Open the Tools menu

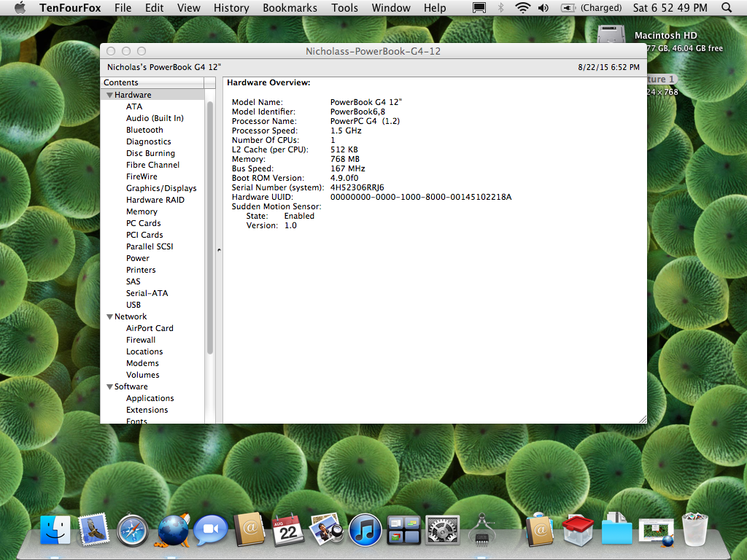coord(344,7)
